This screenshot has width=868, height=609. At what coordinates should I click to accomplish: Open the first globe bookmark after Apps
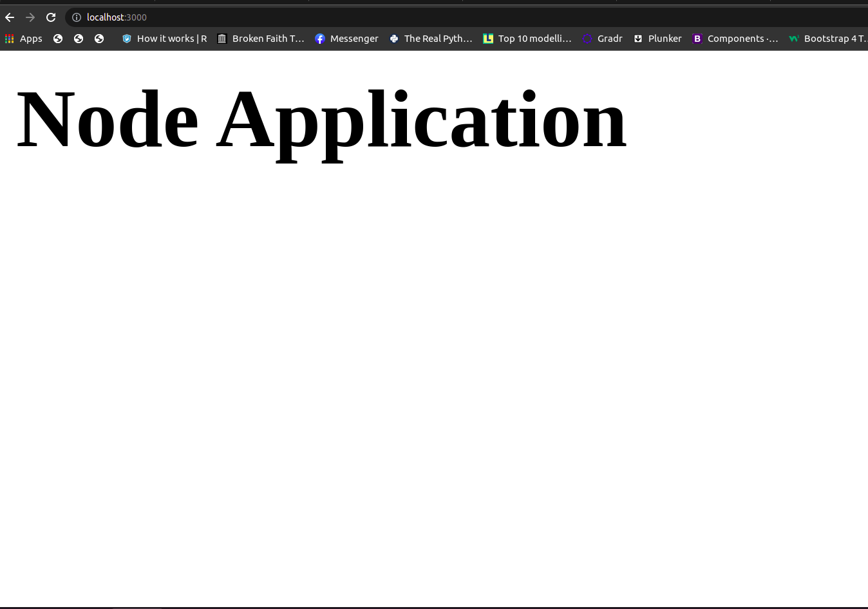pos(58,39)
